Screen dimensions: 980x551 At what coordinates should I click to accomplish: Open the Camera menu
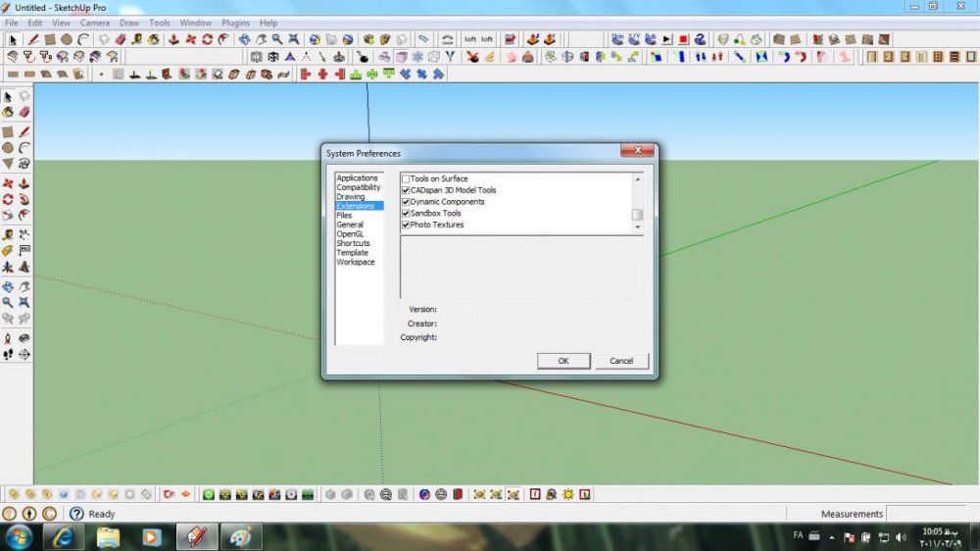tap(95, 23)
